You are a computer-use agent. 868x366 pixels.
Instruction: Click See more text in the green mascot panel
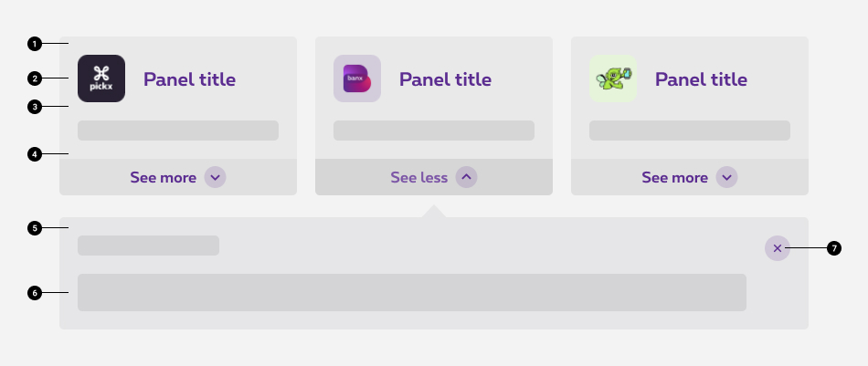tap(674, 177)
